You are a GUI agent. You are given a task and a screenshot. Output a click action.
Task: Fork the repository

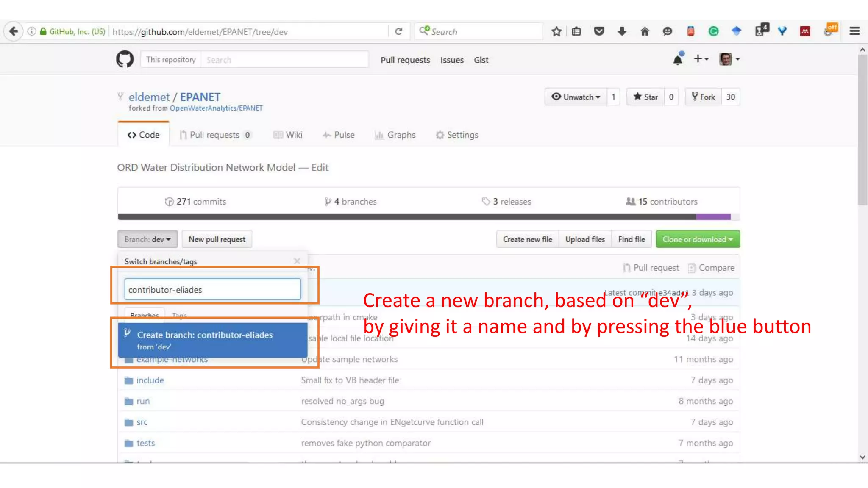[703, 97]
